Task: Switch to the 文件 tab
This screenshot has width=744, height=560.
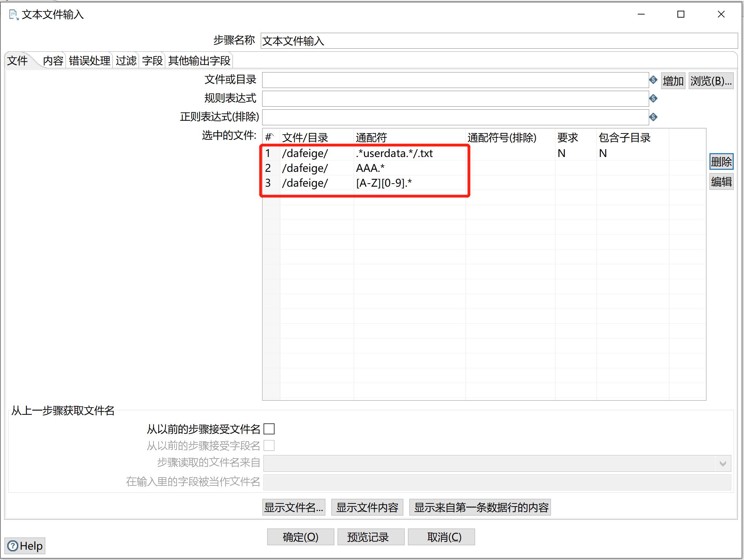Action: 18,61
